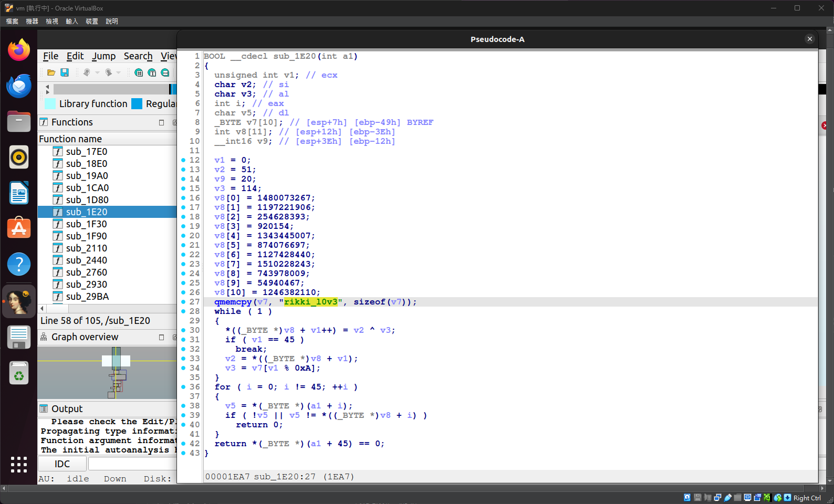
Task: Click the Jump forward arrow icon
Action: pyautogui.click(x=108, y=72)
